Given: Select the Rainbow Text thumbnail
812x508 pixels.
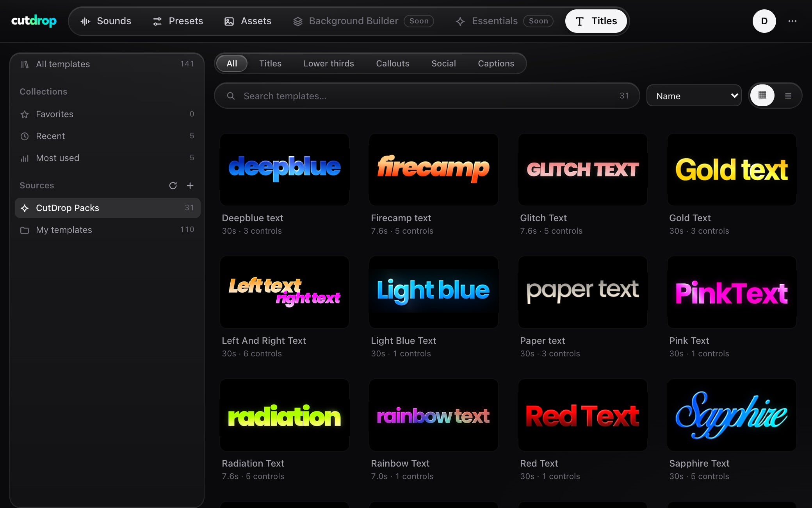Looking at the screenshot, I should (x=434, y=415).
